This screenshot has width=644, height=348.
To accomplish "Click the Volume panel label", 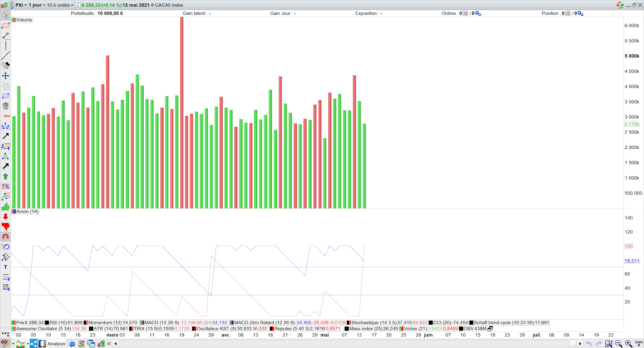I will (x=22, y=20).
